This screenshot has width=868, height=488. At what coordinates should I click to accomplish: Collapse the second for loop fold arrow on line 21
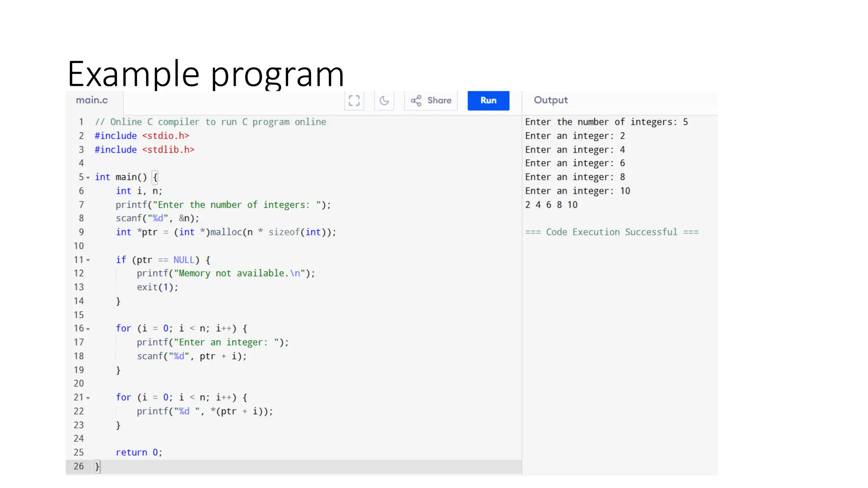[88, 398]
